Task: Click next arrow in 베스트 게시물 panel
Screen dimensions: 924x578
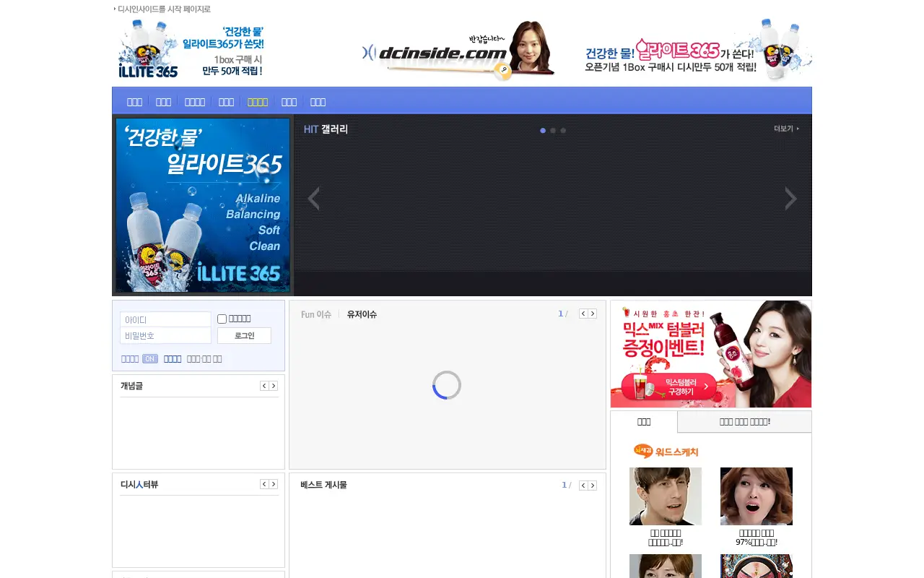Action: tap(593, 486)
